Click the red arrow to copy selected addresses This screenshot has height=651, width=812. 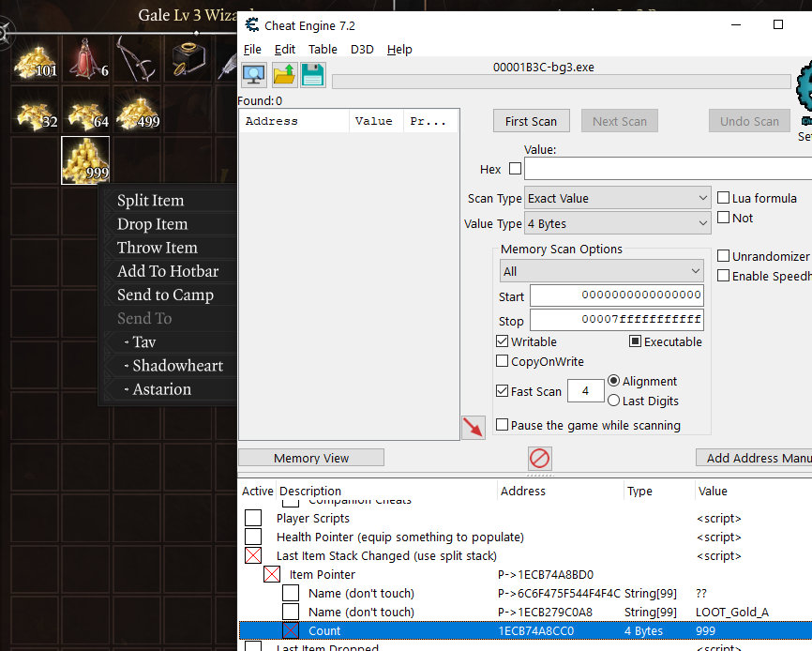click(x=473, y=427)
